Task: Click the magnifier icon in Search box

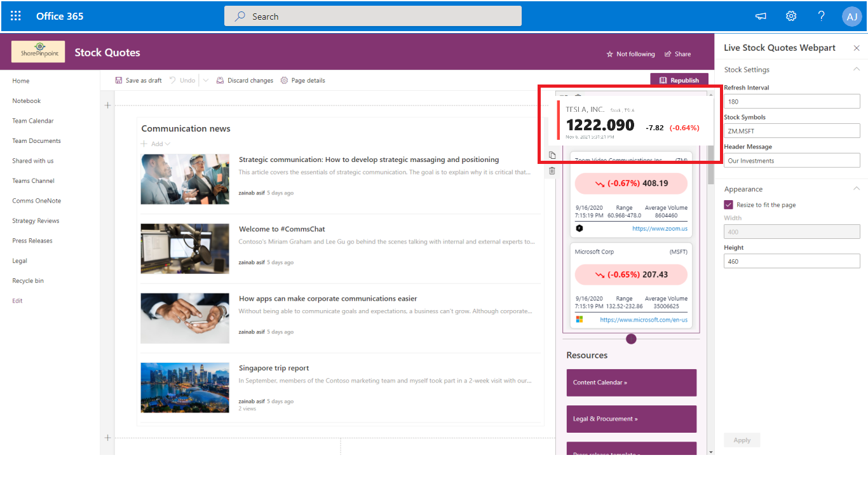Action: (x=240, y=17)
